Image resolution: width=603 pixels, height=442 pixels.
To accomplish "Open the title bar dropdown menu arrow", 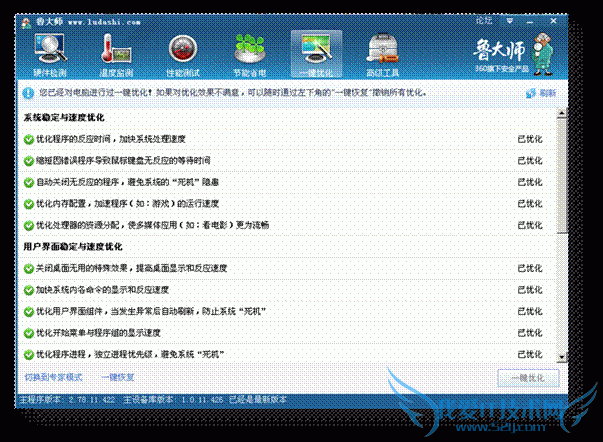I will coord(510,21).
